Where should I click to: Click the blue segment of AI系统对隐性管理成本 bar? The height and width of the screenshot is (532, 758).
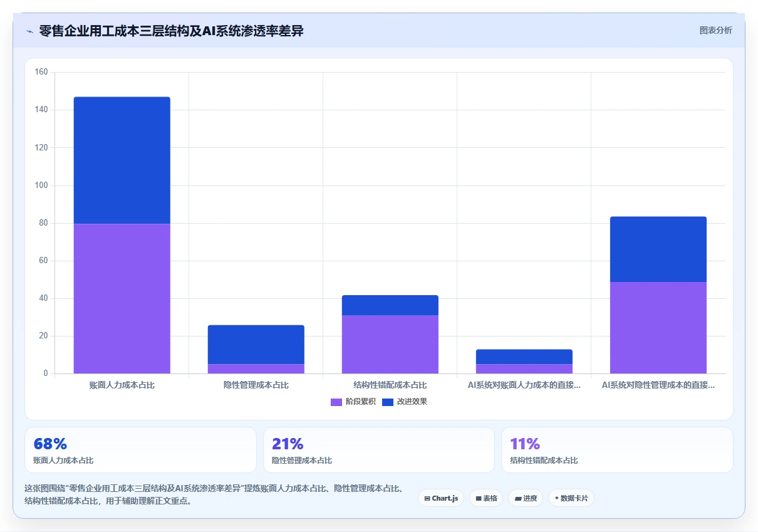click(x=658, y=249)
